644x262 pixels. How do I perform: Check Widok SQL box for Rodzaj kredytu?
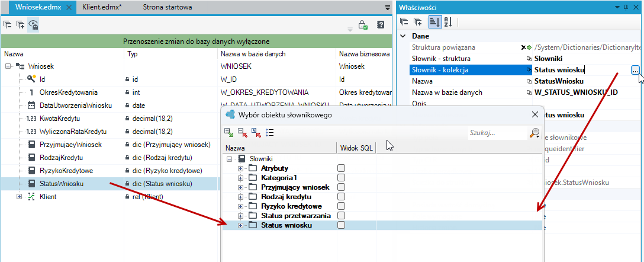coord(342,197)
